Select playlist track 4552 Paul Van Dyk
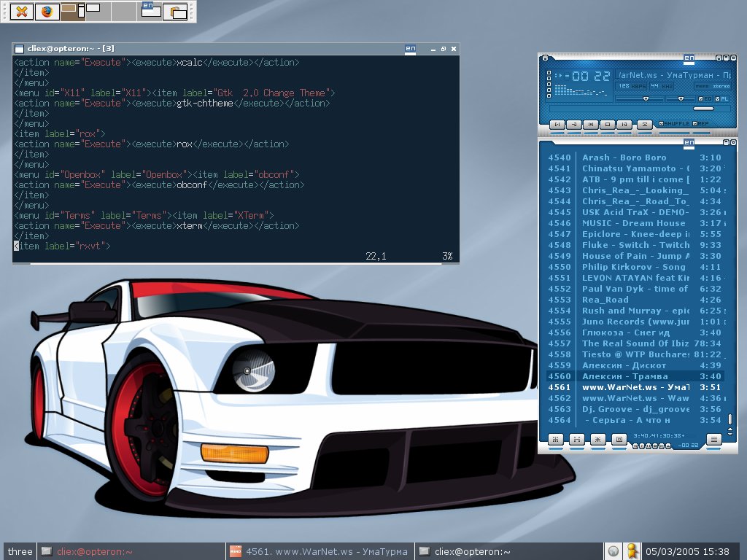 (x=635, y=289)
